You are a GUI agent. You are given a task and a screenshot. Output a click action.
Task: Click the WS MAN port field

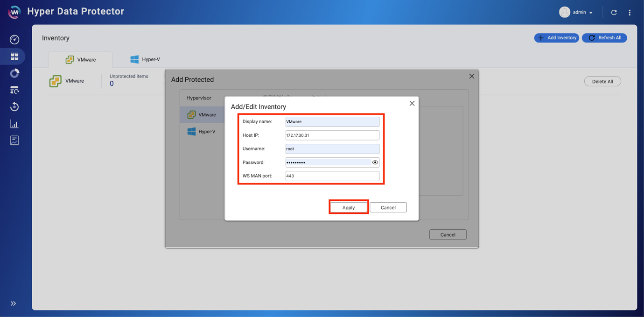[x=332, y=176]
